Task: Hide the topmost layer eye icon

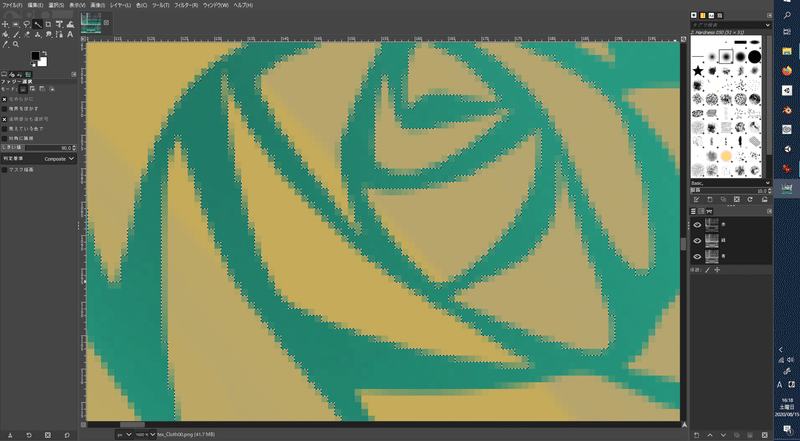Action: tap(697, 225)
